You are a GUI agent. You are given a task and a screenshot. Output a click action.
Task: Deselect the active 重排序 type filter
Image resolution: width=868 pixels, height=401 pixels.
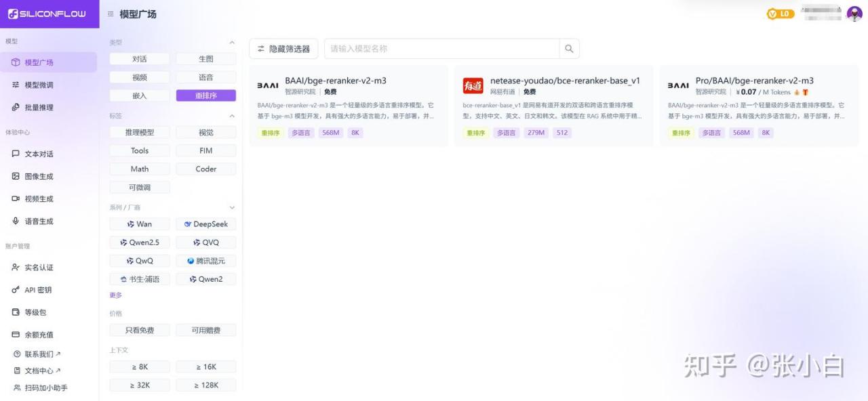pyautogui.click(x=206, y=96)
